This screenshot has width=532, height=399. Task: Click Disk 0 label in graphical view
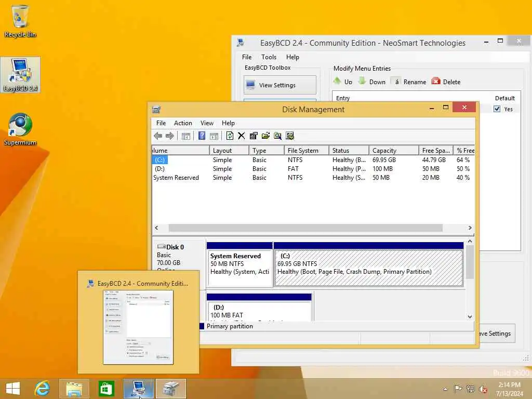click(175, 247)
